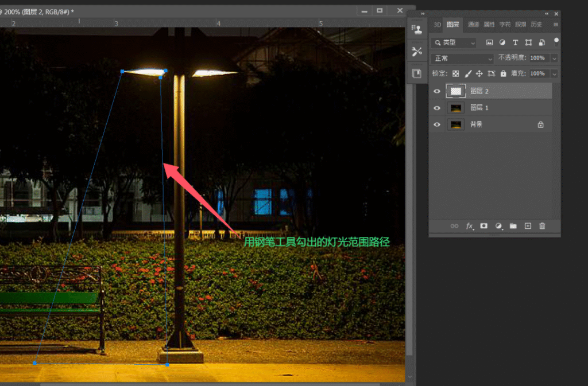This screenshot has width=588, height=386.
Task: Click the 填充 fill percentage field
Action: coord(539,74)
